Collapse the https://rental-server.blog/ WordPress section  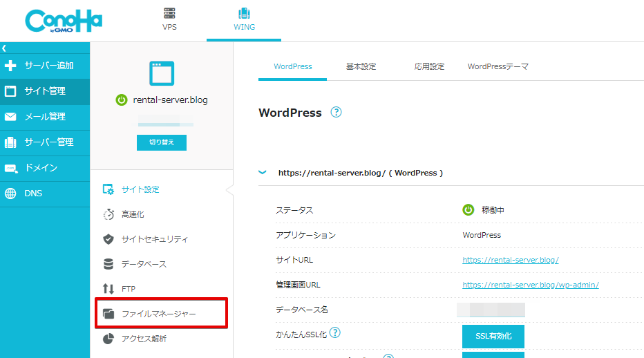point(262,172)
